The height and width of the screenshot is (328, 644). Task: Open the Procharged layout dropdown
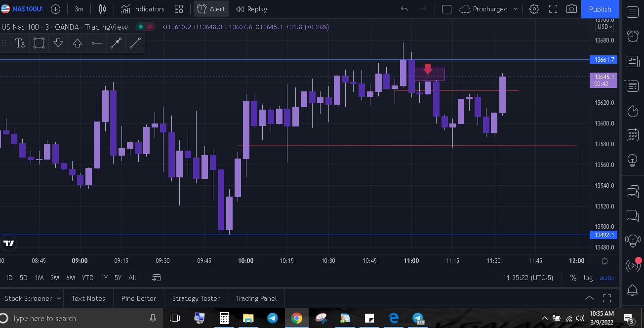tap(489, 9)
